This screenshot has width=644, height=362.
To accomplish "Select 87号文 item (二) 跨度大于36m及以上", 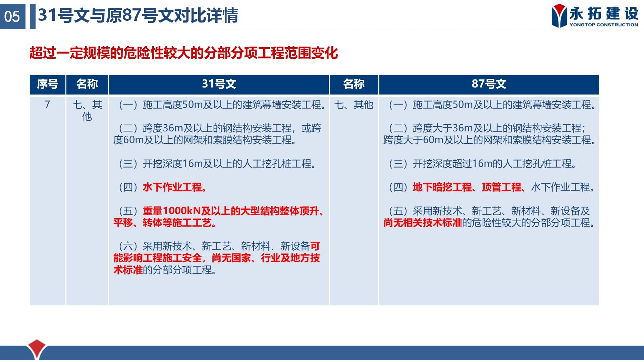I will pyautogui.click(x=490, y=134).
